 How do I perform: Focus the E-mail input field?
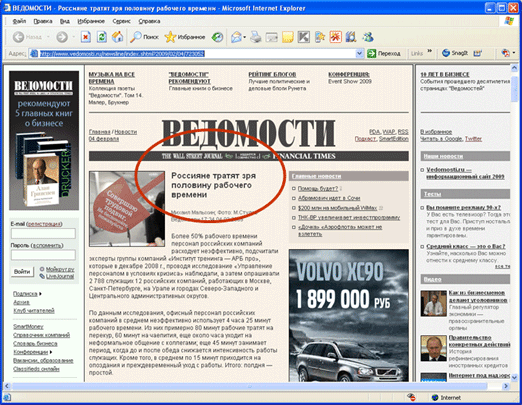pyautogui.click(x=43, y=233)
